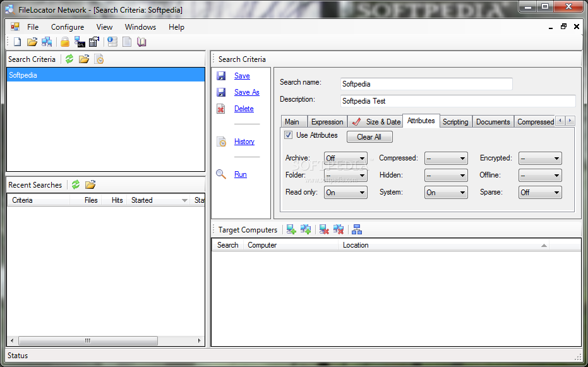
Task: Click the computer with console toolbar icon
Action: (x=80, y=42)
